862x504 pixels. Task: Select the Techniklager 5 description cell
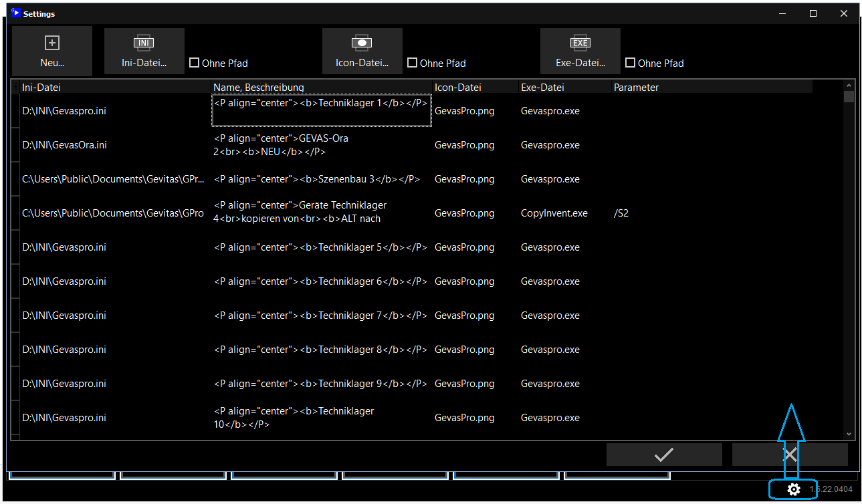pos(322,247)
